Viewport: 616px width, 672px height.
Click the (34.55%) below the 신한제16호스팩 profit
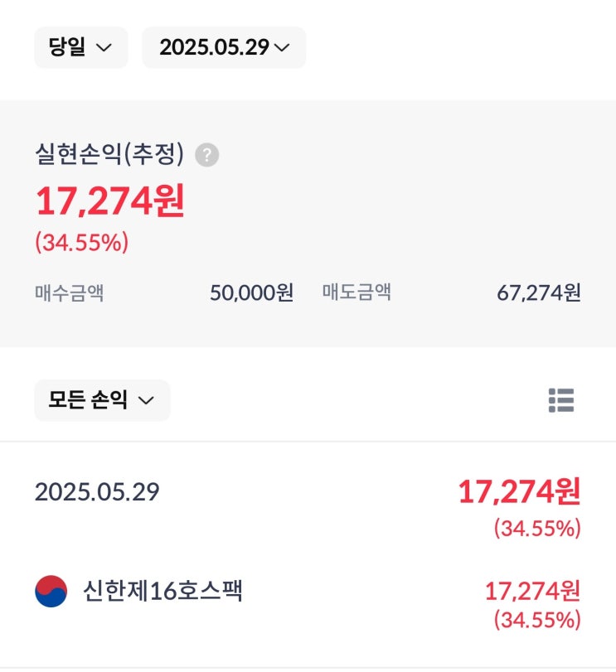tap(536, 619)
